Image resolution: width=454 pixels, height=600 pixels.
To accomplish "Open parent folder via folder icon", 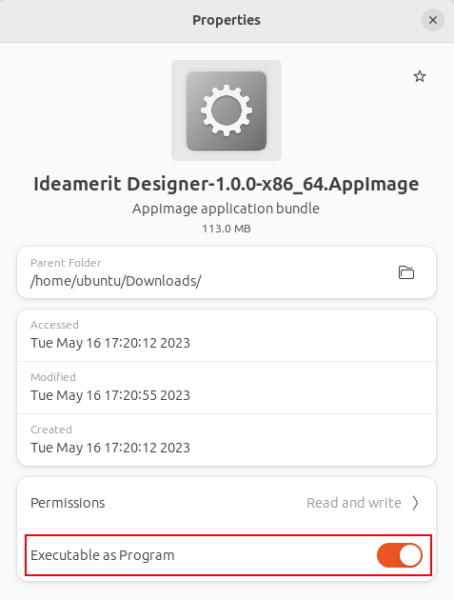I will click(x=406, y=272).
